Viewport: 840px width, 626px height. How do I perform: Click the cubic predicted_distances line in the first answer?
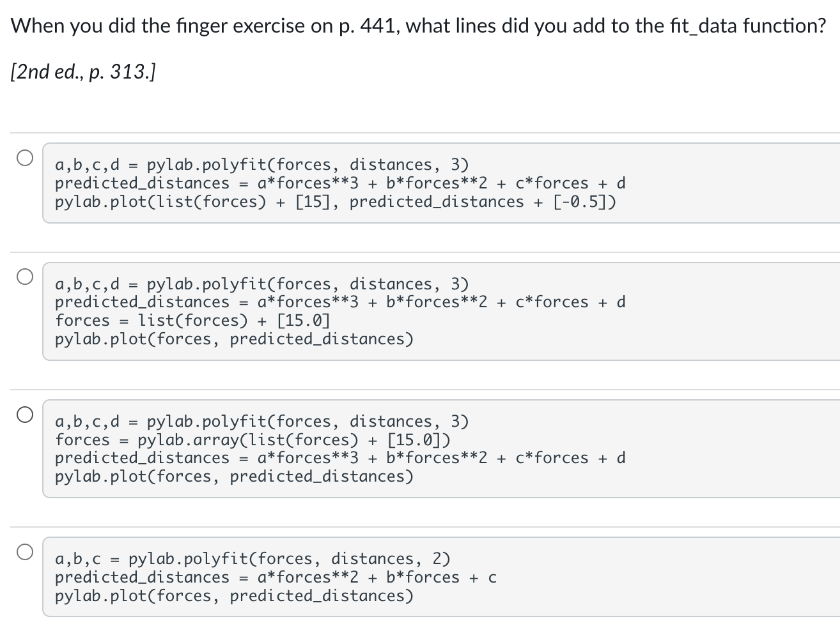point(340,183)
